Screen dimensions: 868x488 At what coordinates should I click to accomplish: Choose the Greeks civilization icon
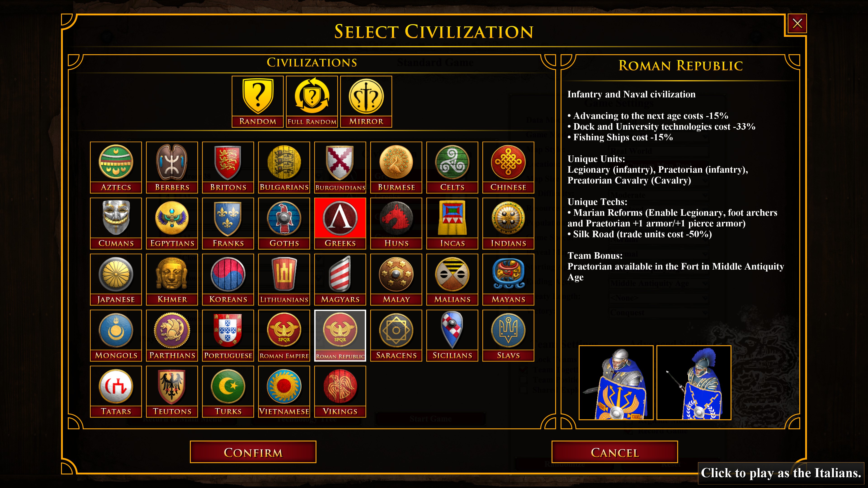340,223
